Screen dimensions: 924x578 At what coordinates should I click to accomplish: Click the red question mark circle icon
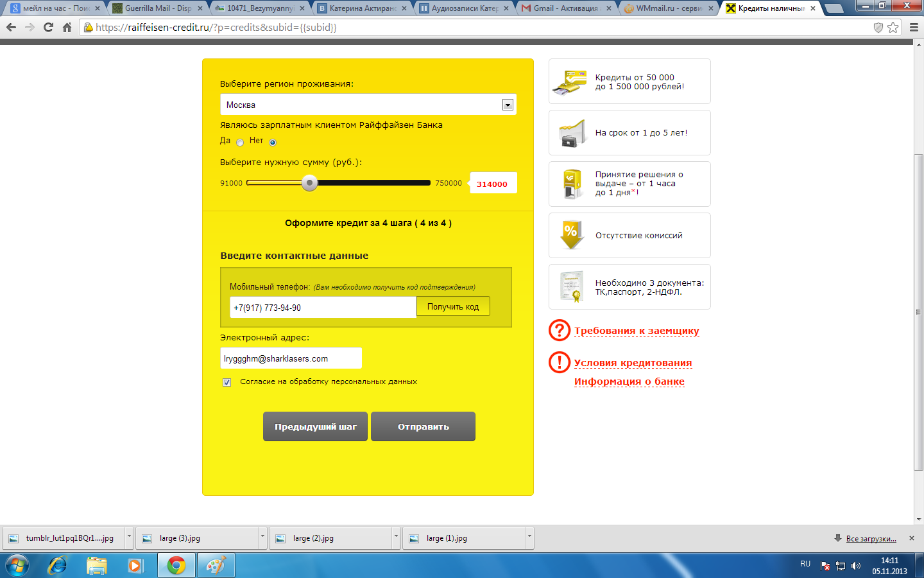click(560, 330)
